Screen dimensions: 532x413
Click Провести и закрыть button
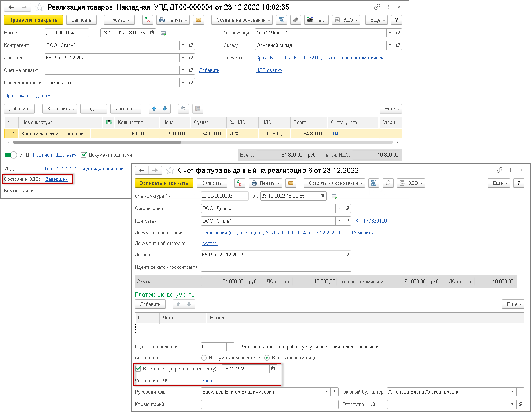coord(33,20)
